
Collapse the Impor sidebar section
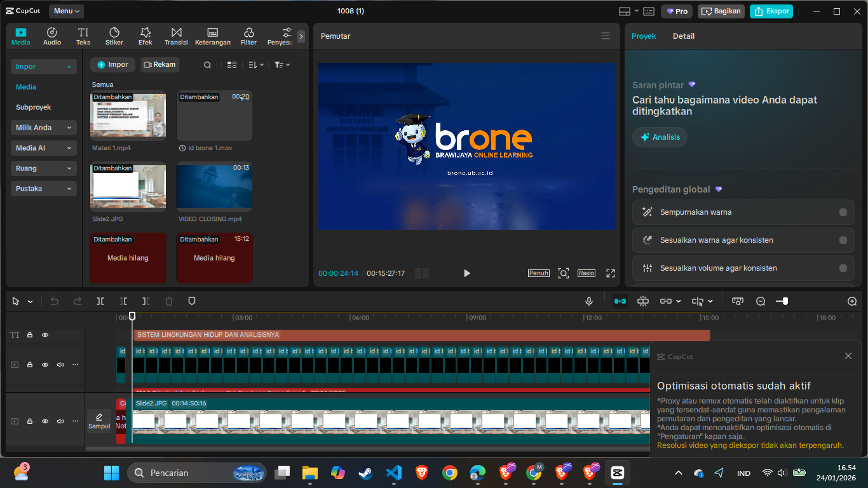point(44,67)
